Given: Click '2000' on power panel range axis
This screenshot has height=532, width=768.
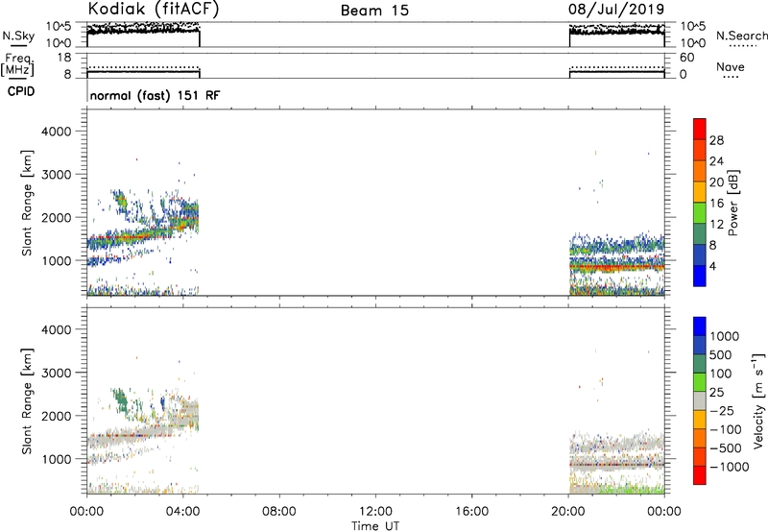Looking at the screenshot, I should coord(56,217).
